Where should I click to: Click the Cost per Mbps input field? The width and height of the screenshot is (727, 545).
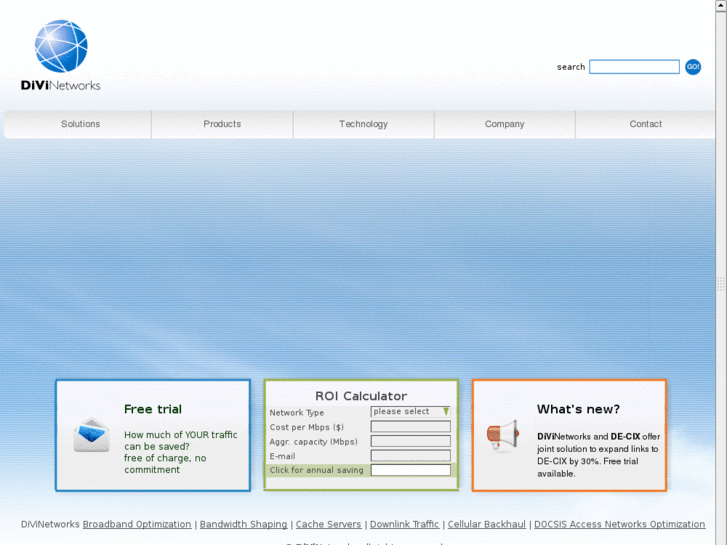(x=410, y=426)
